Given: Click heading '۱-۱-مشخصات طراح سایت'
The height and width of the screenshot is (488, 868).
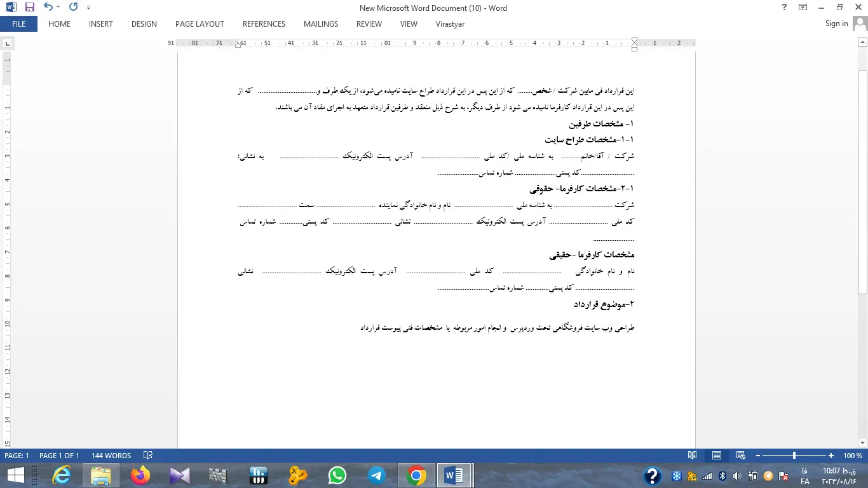Looking at the screenshot, I should (590, 140).
